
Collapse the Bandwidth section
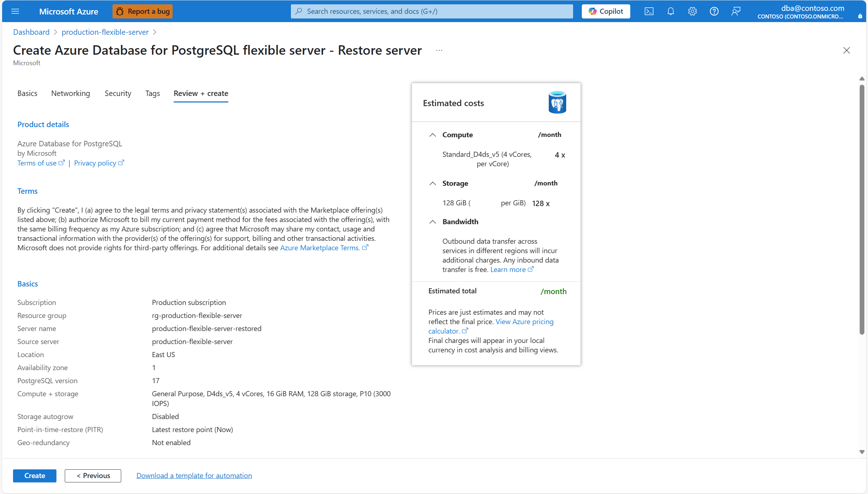tap(432, 222)
